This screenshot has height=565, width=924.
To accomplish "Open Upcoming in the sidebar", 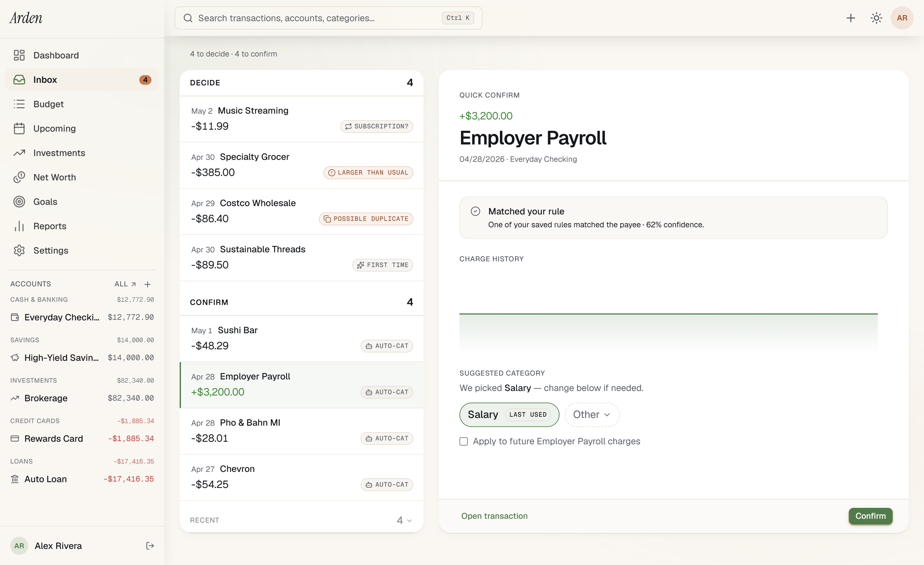I will (x=82, y=128).
